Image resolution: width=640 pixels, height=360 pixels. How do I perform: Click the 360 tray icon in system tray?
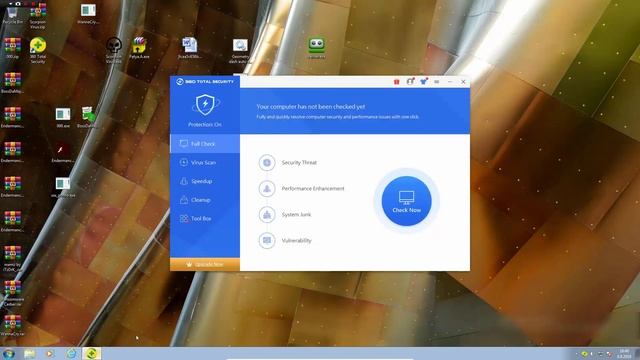(584, 353)
